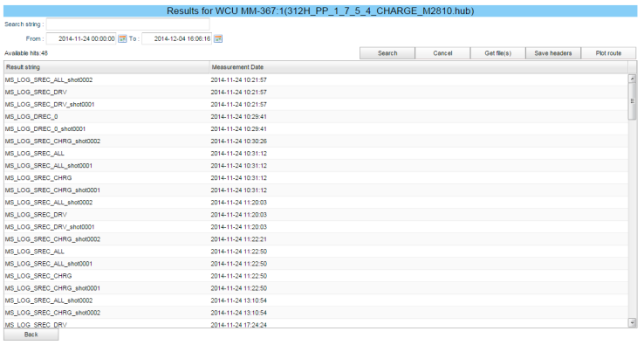Click the vertical scrollbar thumb
This screenshot has height=345, width=644.
tap(633, 101)
